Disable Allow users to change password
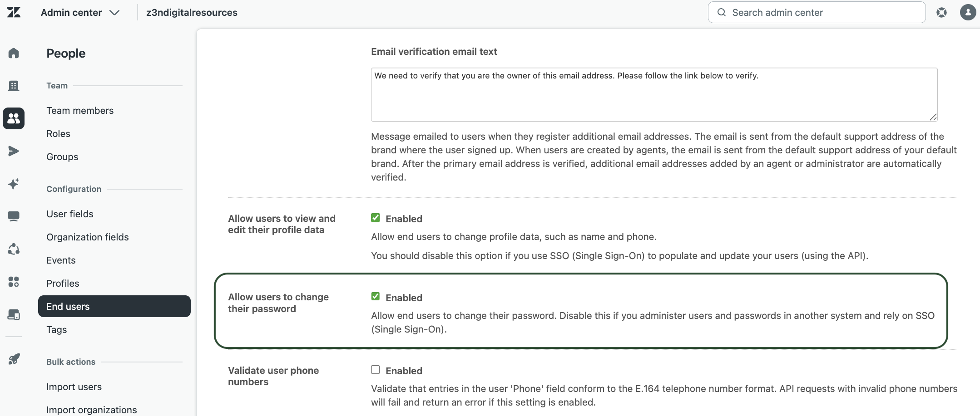The height and width of the screenshot is (416, 980). 376,297
